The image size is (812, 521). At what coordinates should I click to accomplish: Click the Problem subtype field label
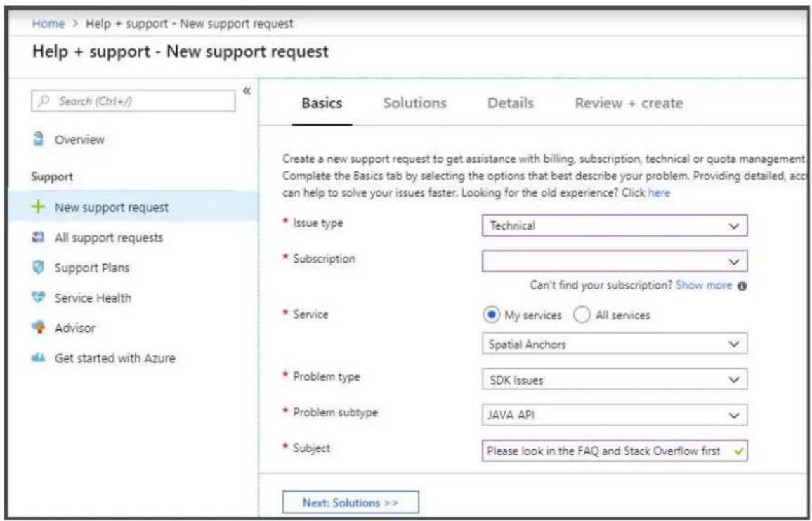coord(335,413)
